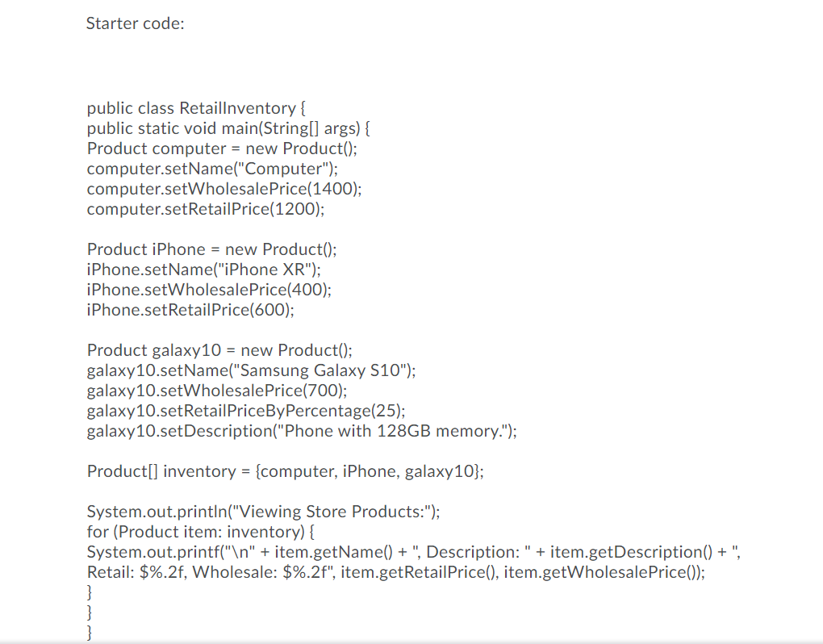Click the 'Product galaxy10 = new Product();' line
This screenshot has width=823, height=644.
[220, 350]
